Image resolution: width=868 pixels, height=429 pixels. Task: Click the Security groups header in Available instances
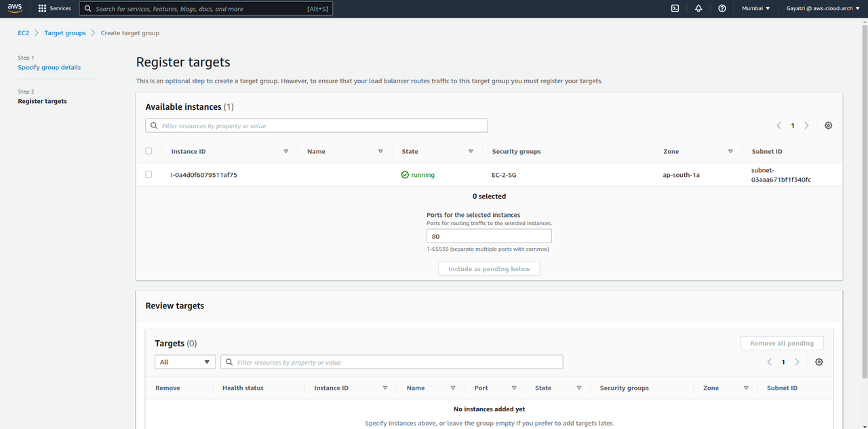click(x=516, y=151)
